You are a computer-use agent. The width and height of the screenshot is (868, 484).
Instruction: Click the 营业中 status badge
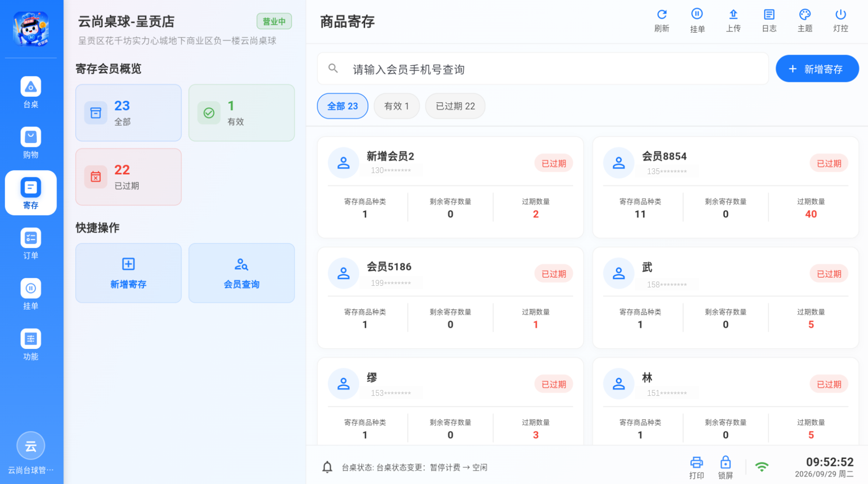[x=274, y=21]
